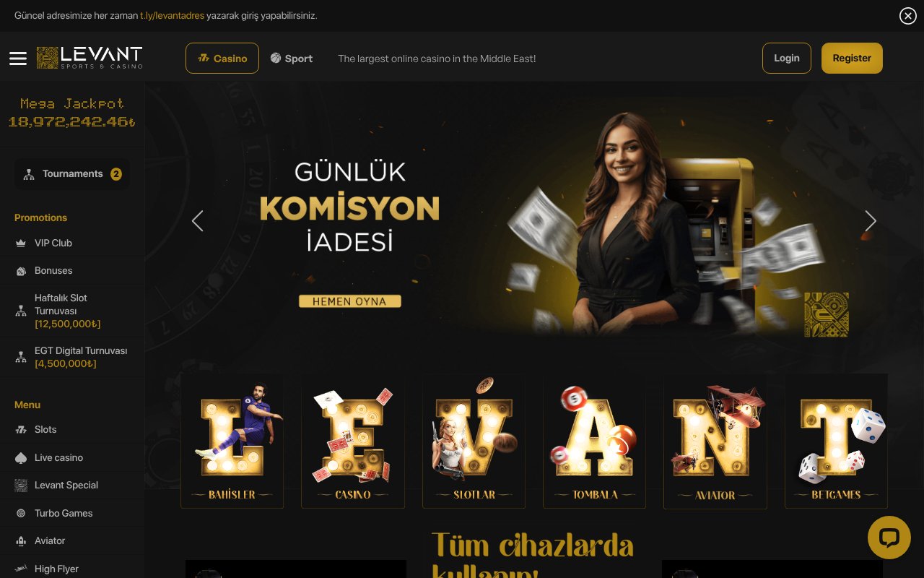The image size is (924, 578).
Task: Open the hamburger menu icon
Action: coord(18,59)
